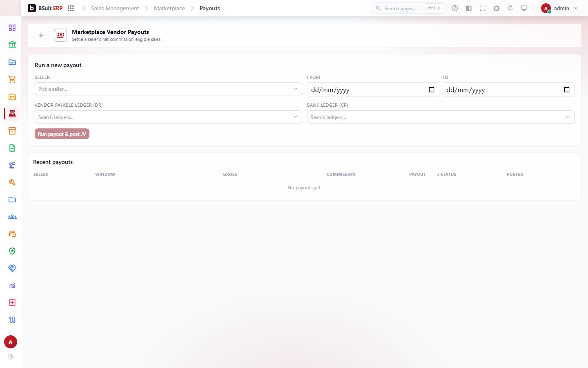Select the active point-of-sale register icon in sidebar
The image size is (588, 368).
(x=12, y=114)
